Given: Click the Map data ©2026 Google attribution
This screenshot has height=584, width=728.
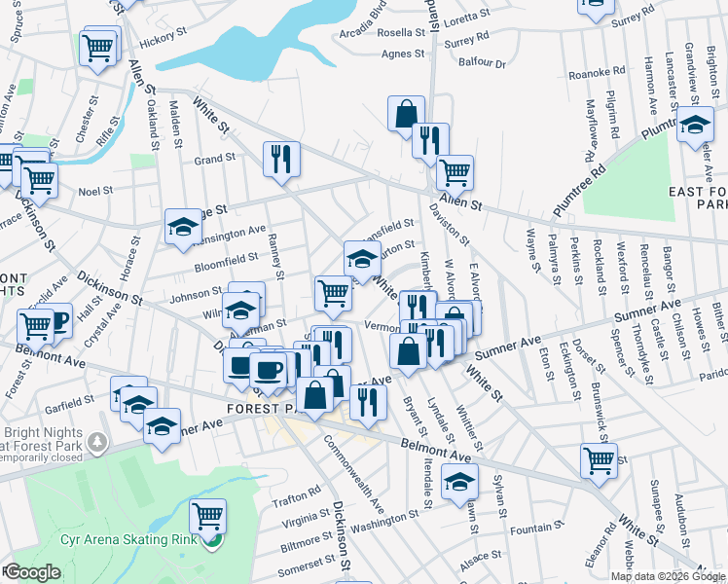Looking at the screenshot, I should (x=668, y=576).
